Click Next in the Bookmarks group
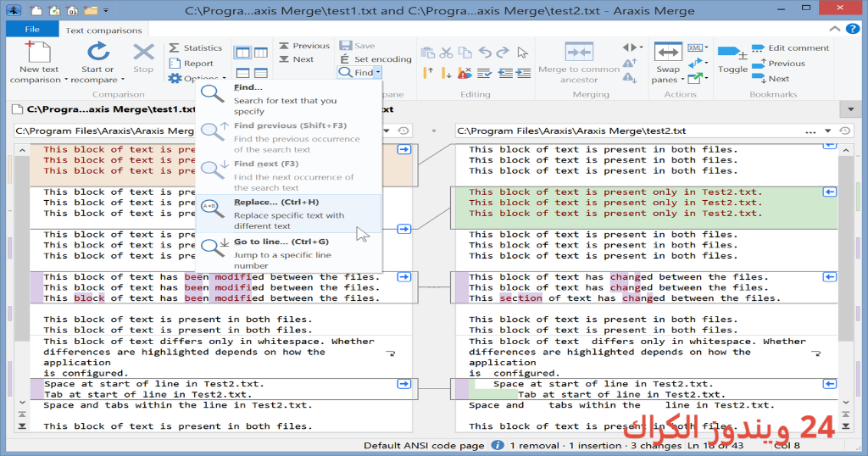Viewport: 868px width, 456px height. click(771, 79)
